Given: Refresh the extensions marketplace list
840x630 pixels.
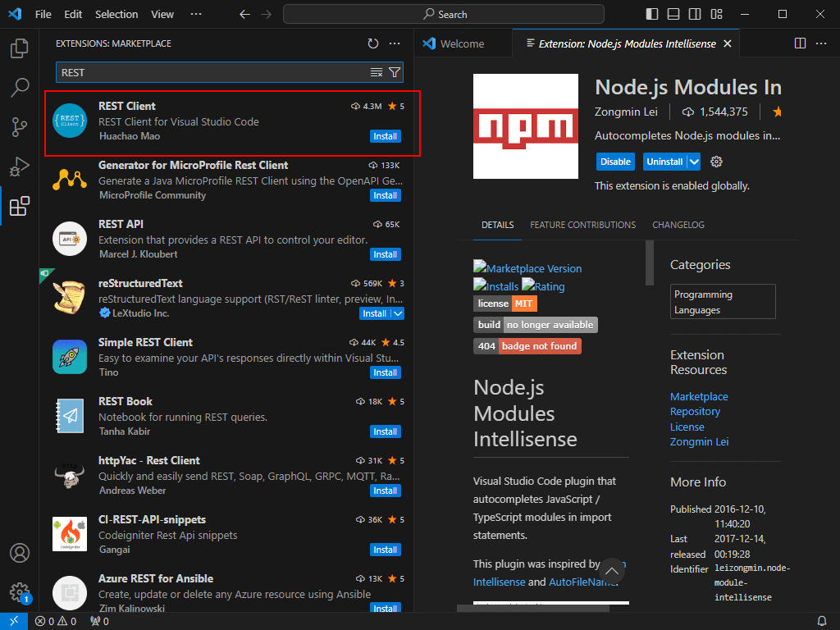Looking at the screenshot, I should 373,43.
